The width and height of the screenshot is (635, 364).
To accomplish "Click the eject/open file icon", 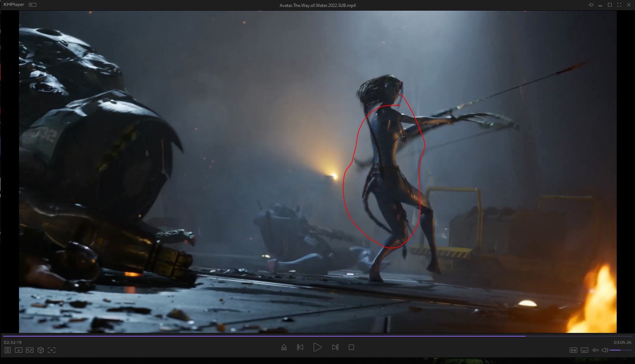I will 284,347.
